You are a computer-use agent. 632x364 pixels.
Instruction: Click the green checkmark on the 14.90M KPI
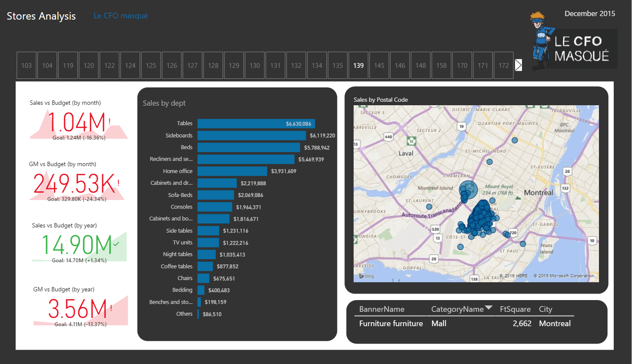click(x=116, y=244)
